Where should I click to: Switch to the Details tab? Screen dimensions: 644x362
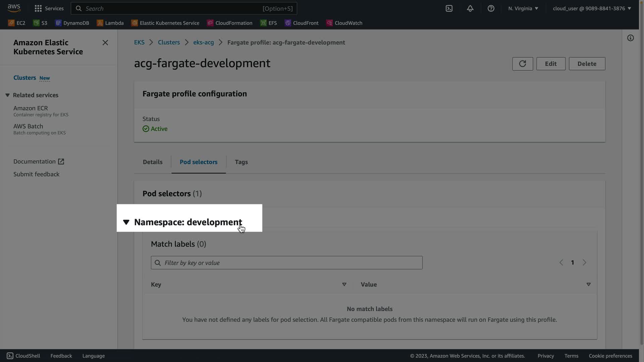click(152, 162)
